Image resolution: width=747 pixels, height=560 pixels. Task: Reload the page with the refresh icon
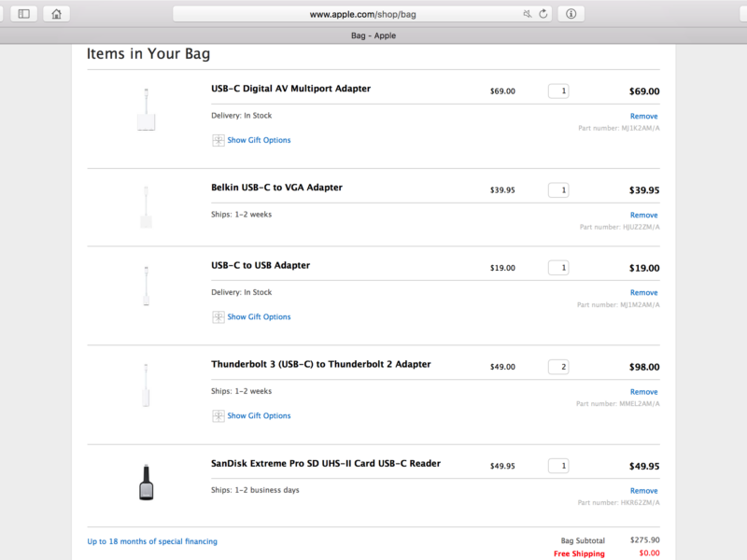(543, 14)
